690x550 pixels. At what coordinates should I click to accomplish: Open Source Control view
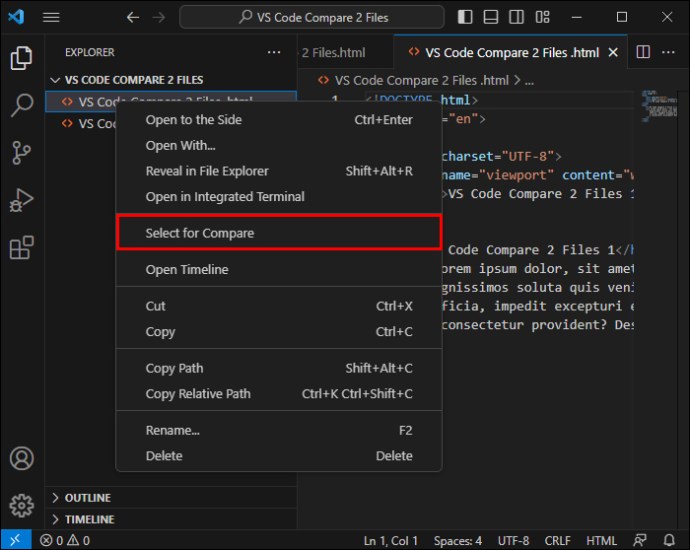tap(22, 152)
